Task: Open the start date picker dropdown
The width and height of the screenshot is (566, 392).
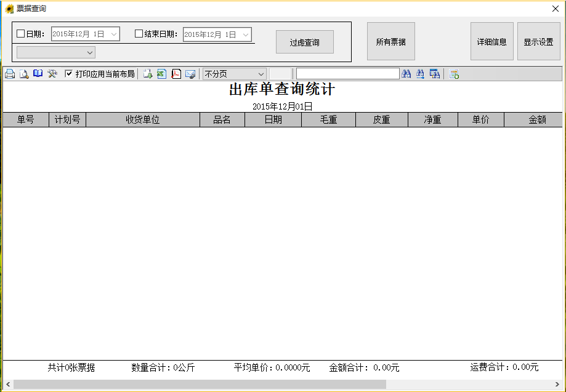Action: pyautogui.click(x=114, y=34)
